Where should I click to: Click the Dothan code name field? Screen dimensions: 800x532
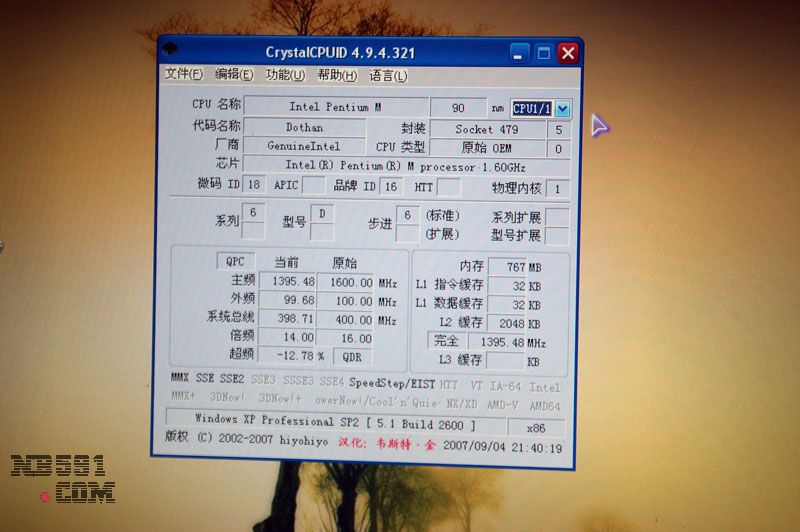coord(305,127)
